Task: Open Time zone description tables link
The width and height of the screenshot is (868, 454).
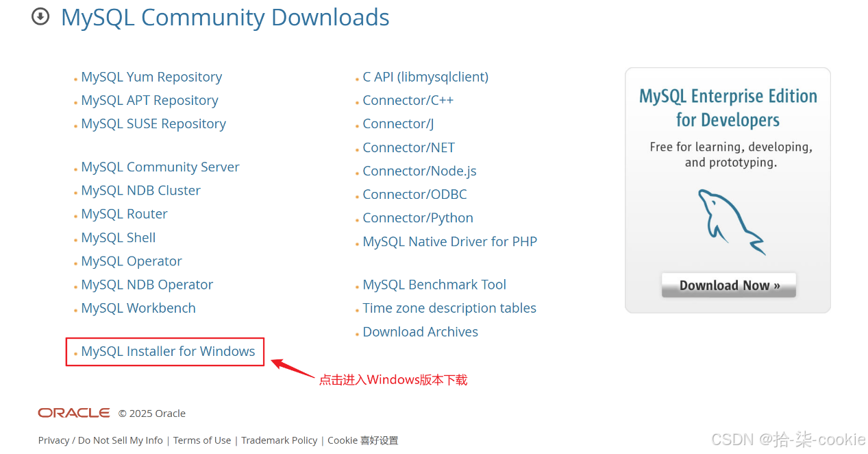Action: click(449, 308)
